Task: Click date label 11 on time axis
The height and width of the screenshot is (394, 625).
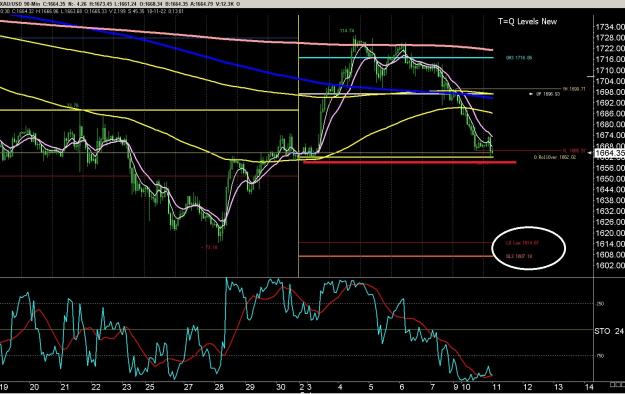Action: tap(496, 387)
